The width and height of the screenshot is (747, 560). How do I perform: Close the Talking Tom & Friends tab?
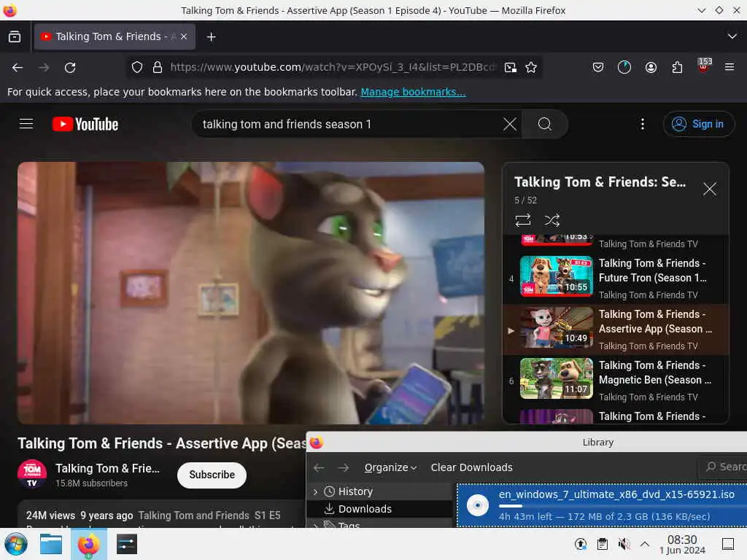click(x=184, y=36)
